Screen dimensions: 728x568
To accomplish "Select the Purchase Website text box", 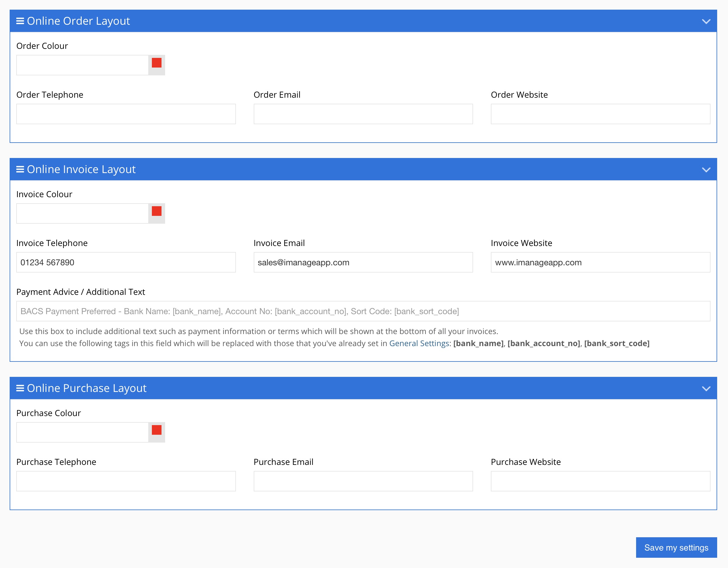I will click(x=600, y=481).
